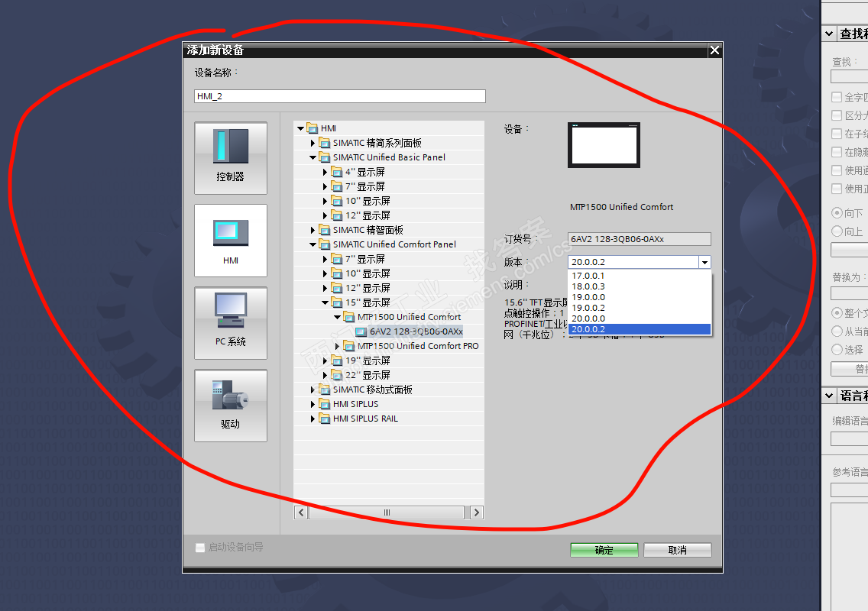This screenshot has height=611, width=868.
Task: Select the 从当前 radio button
Action: [x=837, y=331]
